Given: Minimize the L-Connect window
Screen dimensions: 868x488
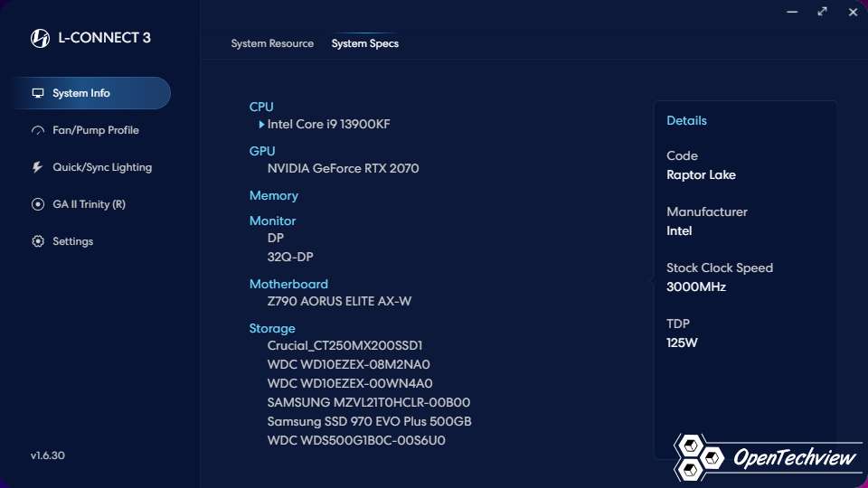Looking at the screenshot, I should tap(792, 12).
